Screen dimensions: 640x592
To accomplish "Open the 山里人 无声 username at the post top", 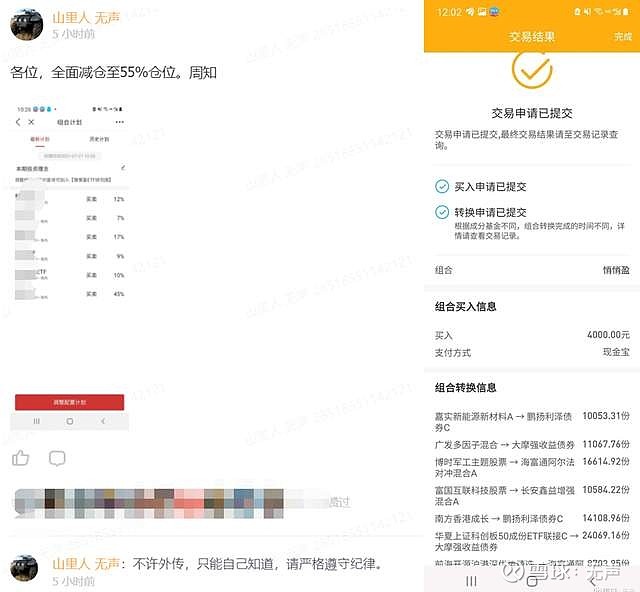I will tap(86, 17).
